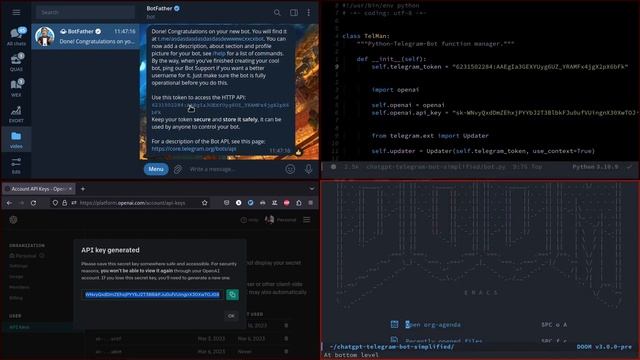Click the self.openai.api_key code line
This screenshot has width=640, height=360.
pos(504,112)
